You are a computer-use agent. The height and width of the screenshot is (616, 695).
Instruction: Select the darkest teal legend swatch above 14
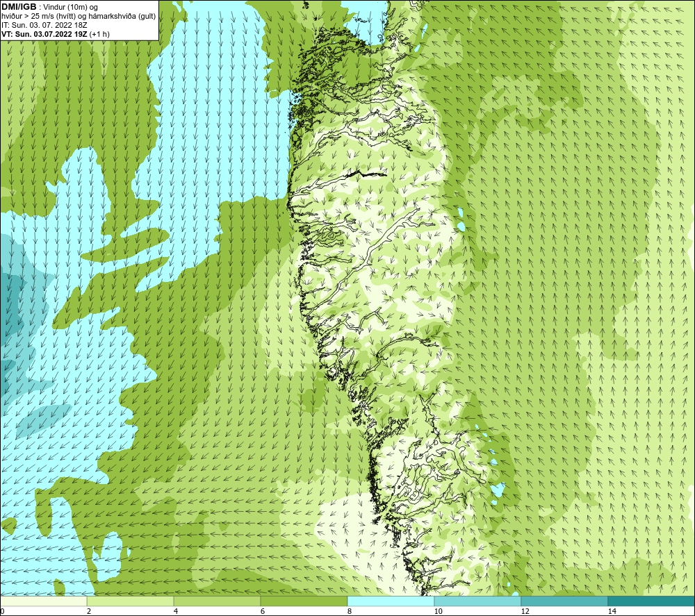pyautogui.click(x=651, y=601)
